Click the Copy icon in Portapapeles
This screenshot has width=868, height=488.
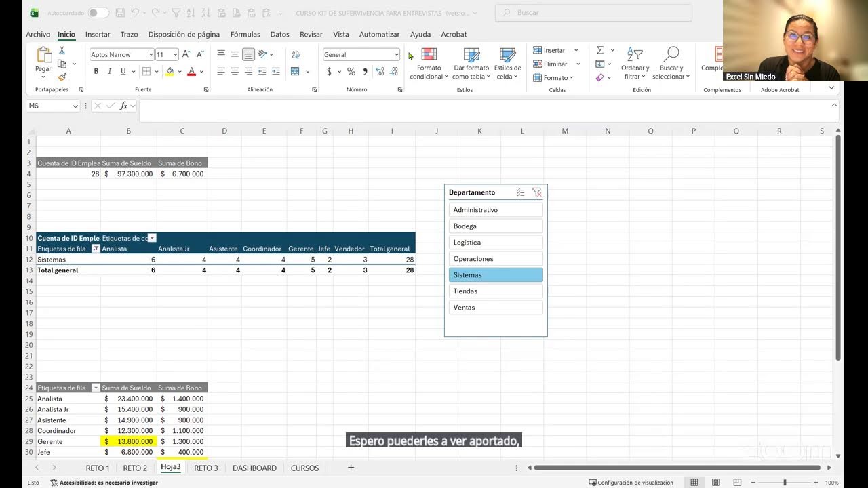pyautogui.click(x=62, y=64)
